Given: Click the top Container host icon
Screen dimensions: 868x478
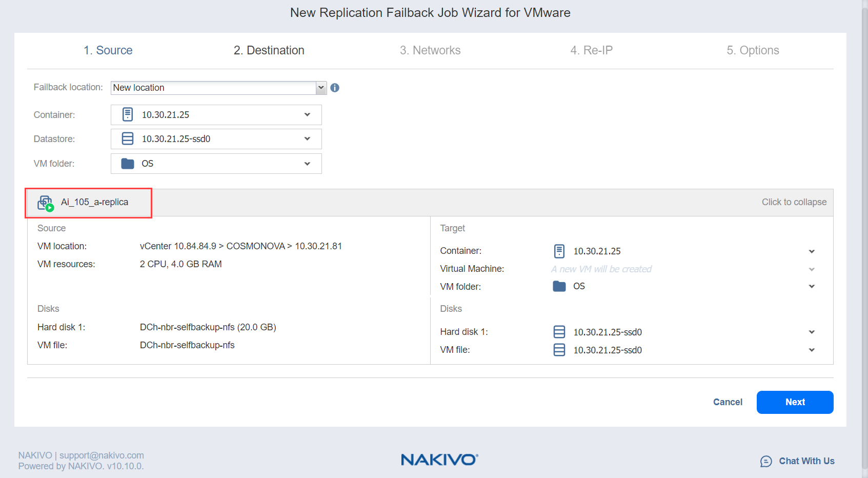Looking at the screenshot, I should coord(128,114).
